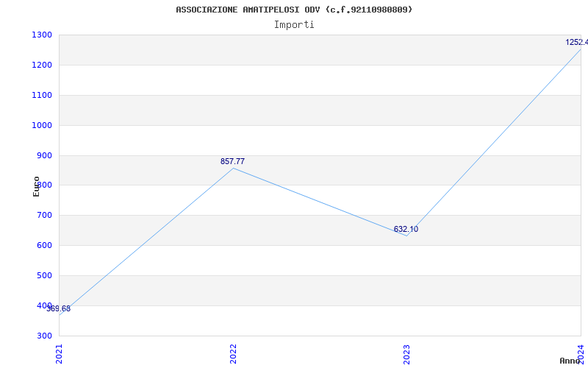Click the 369.68 data label
This screenshot has height=368, width=588.
(59, 308)
